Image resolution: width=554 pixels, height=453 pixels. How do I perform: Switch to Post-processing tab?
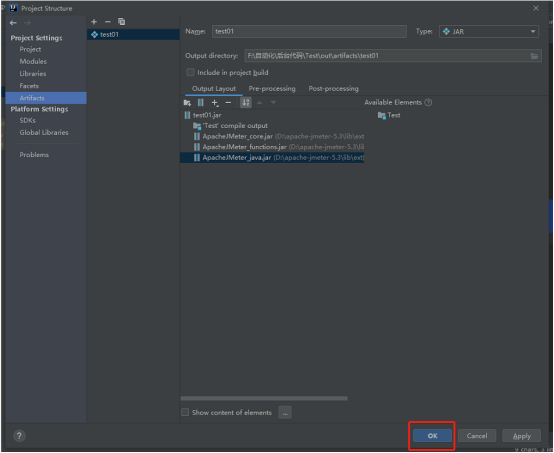click(334, 89)
